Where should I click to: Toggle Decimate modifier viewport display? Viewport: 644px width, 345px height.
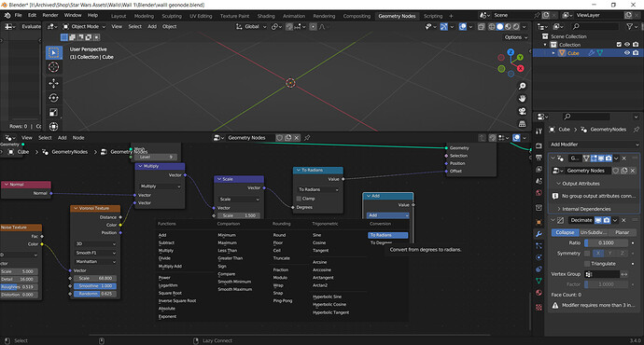coord(598,220)
